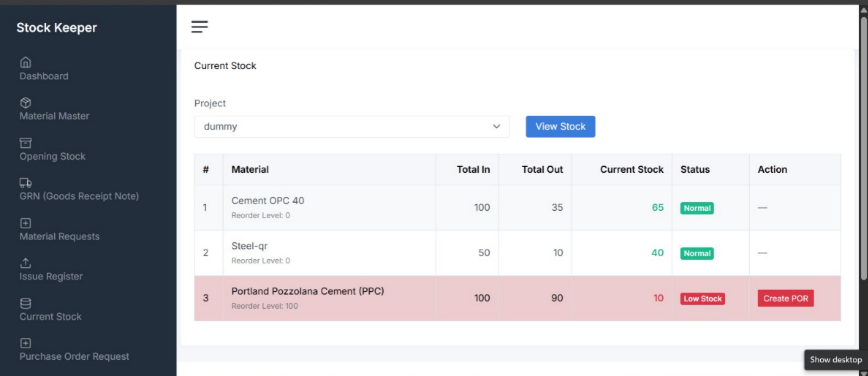
Task: Click the Dashboard home icon
Action: point(26,62)
